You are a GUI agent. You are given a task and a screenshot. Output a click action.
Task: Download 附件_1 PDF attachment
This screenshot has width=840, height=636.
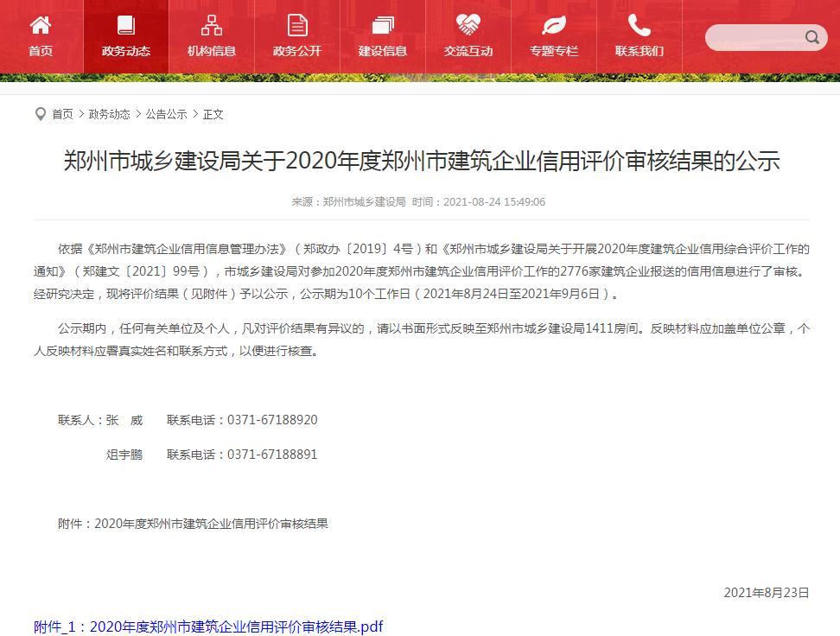pyautogui.click(x=208, y=626)
